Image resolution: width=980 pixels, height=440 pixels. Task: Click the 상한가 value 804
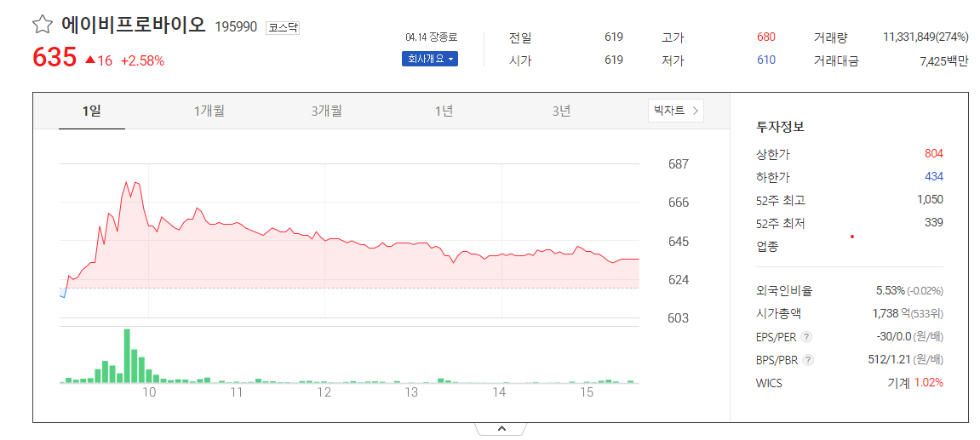(934, 154)
